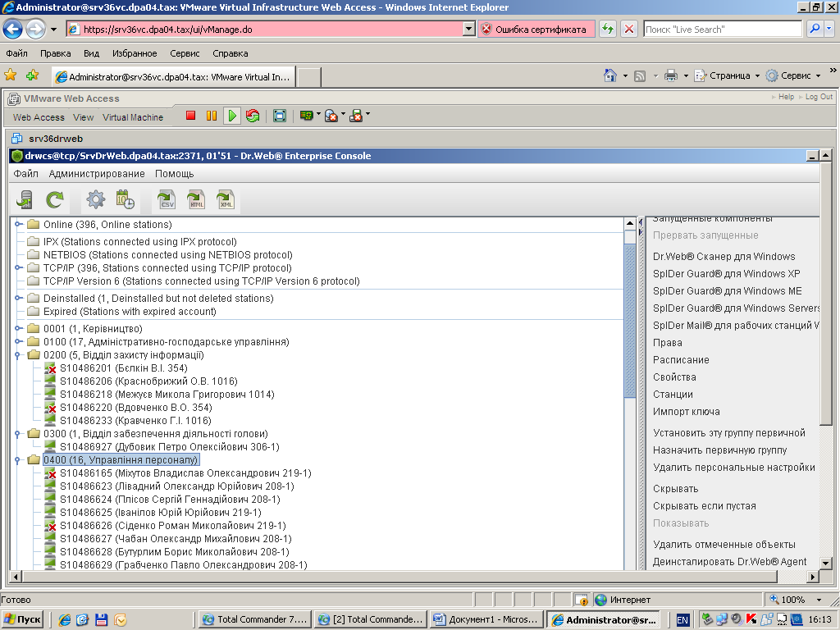
Task: Click 'Установить эту группу первичной' option
Action: click(x=728, y=433)
